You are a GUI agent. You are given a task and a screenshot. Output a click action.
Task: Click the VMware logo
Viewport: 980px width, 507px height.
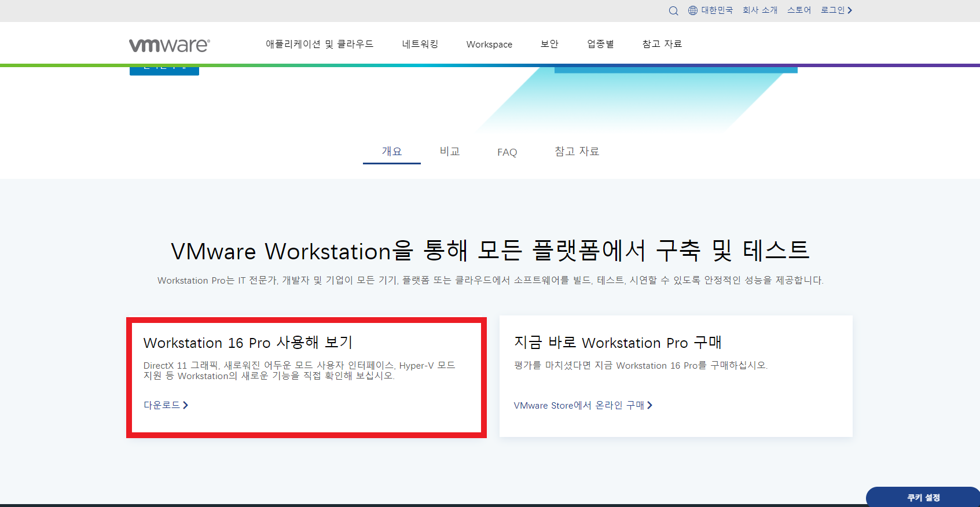pos(169,45)
